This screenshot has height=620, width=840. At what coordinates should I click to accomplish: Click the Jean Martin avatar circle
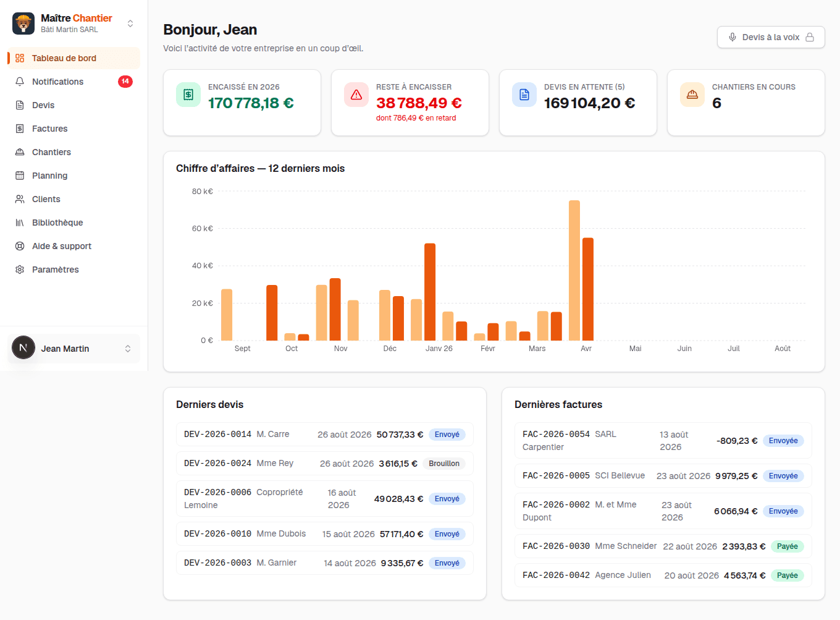(x=23, y=348)
